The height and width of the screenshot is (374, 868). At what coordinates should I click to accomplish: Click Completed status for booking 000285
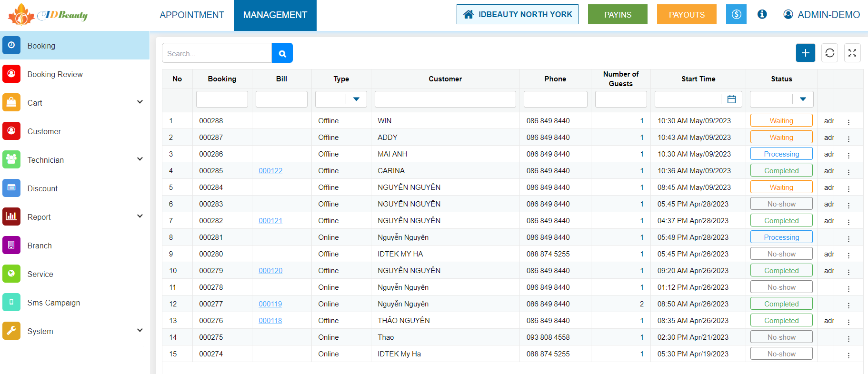[x=781, y=170]
